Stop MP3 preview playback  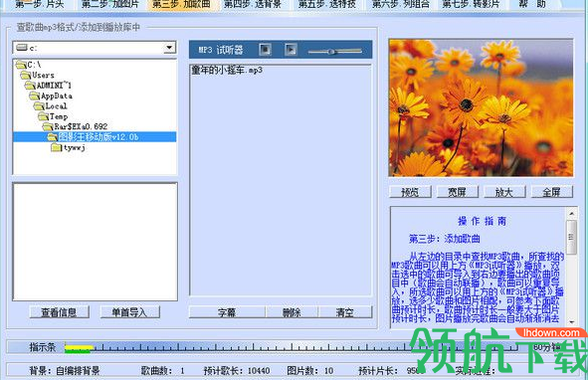(265, 49)
